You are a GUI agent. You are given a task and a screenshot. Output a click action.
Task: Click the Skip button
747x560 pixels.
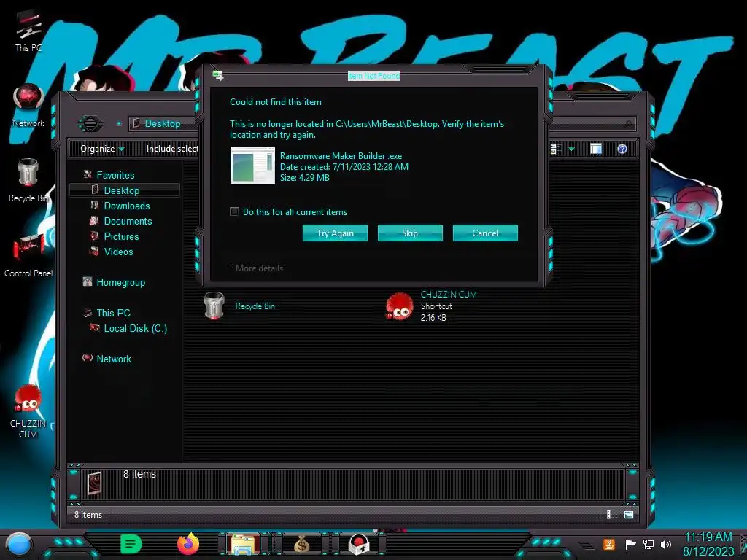[410, 233]
